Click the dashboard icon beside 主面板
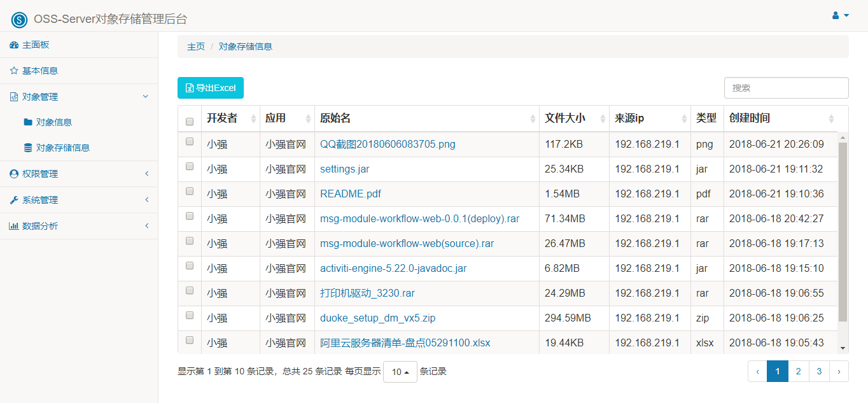The image size is (868, 403). pos(14,45)
